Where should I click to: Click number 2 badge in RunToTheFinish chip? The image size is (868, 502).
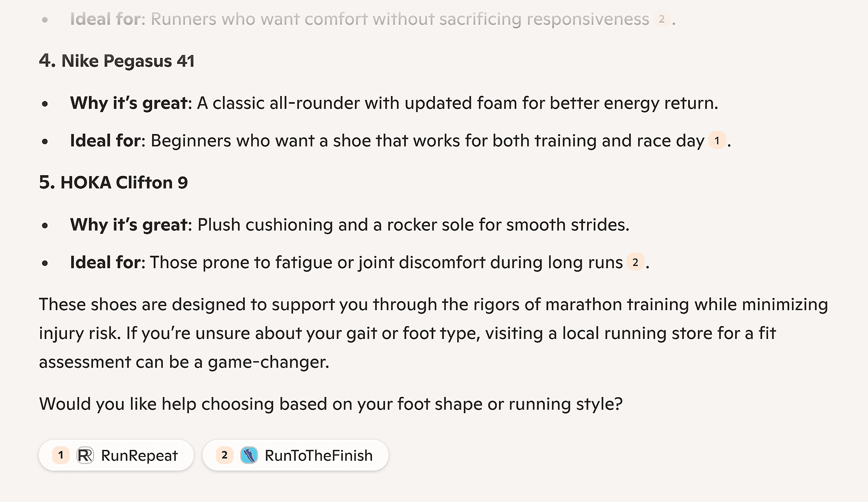[224, 455]
